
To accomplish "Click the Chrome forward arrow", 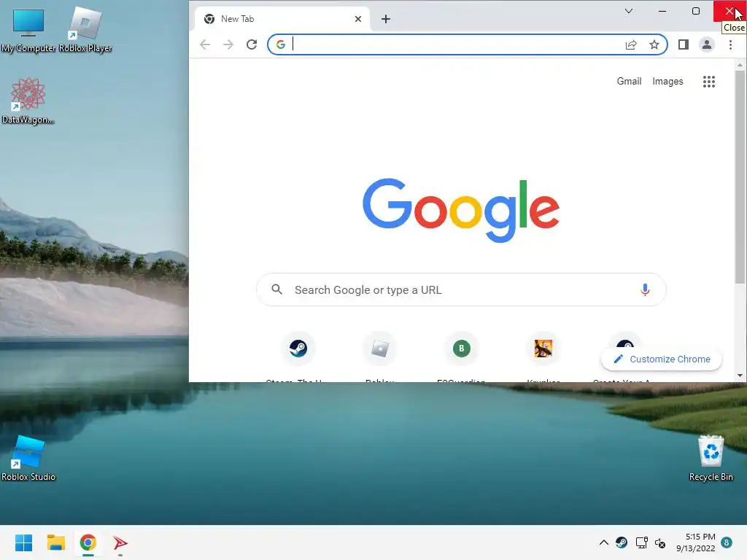I will [x=228, y=44].
